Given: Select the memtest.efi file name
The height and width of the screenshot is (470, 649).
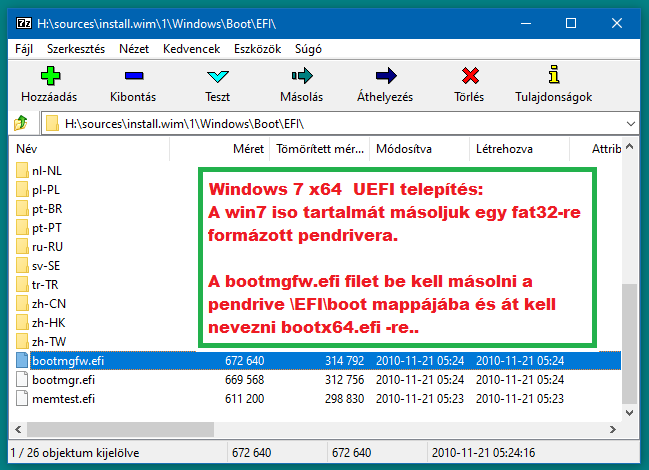Looking at the screenshot, I should (63, 399).
